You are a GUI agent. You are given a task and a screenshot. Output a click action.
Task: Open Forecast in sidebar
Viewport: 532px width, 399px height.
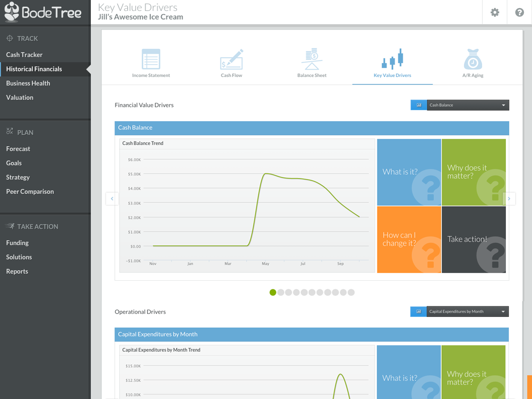18,149
